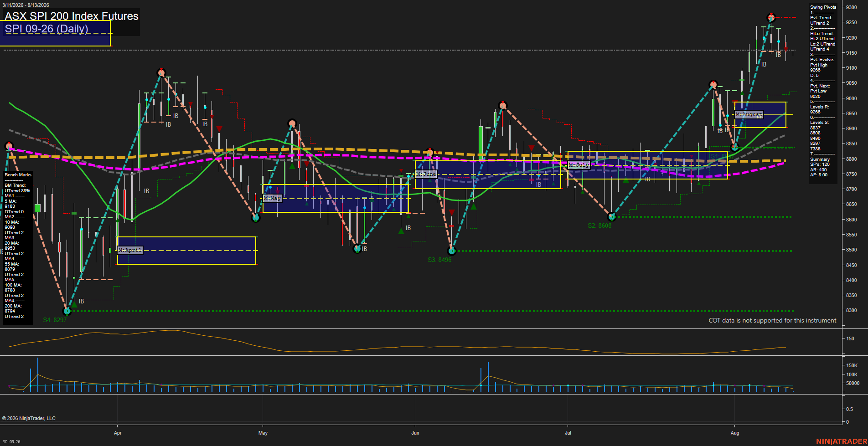Click the SP's: 120 summary value

[x=820, y=164]
